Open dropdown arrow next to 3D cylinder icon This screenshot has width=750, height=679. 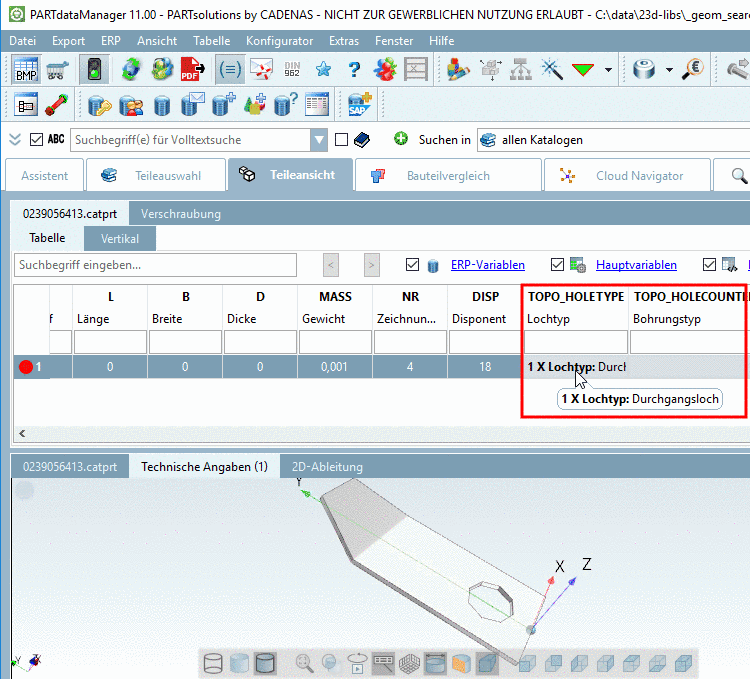pyautogui.click(x=669, y=70)
